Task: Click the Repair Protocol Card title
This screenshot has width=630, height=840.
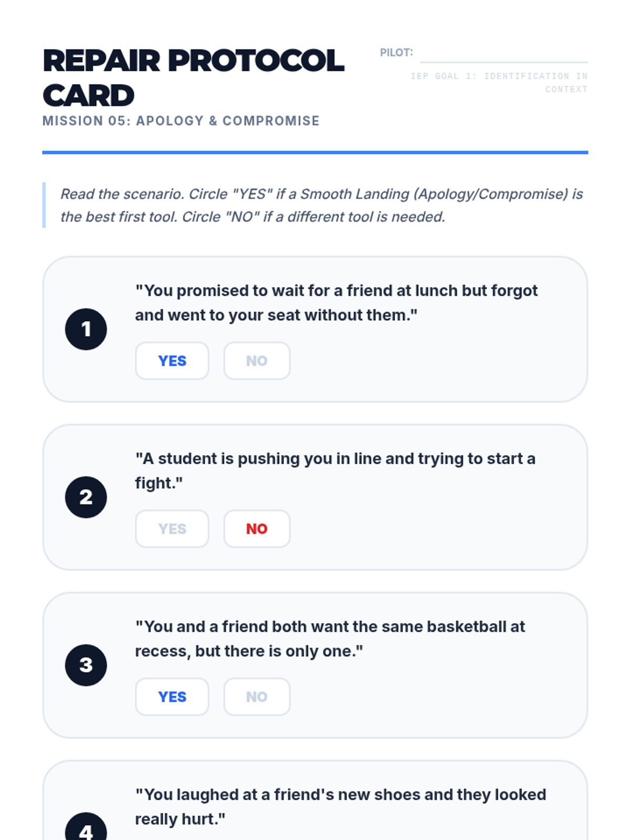Action: pyautogui.click(x=193, y=77)
